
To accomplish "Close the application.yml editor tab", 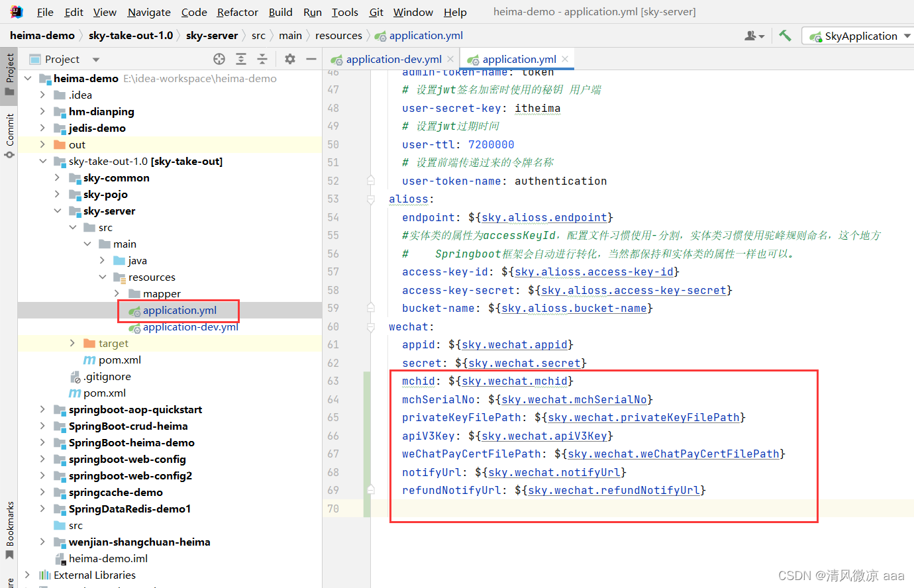I will point(565,59).
